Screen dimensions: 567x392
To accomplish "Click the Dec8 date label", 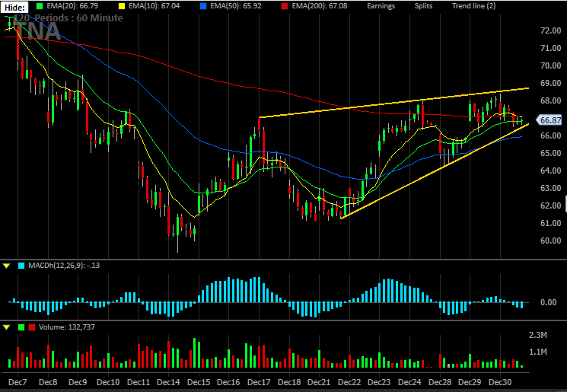I will [x=48, y=382].
